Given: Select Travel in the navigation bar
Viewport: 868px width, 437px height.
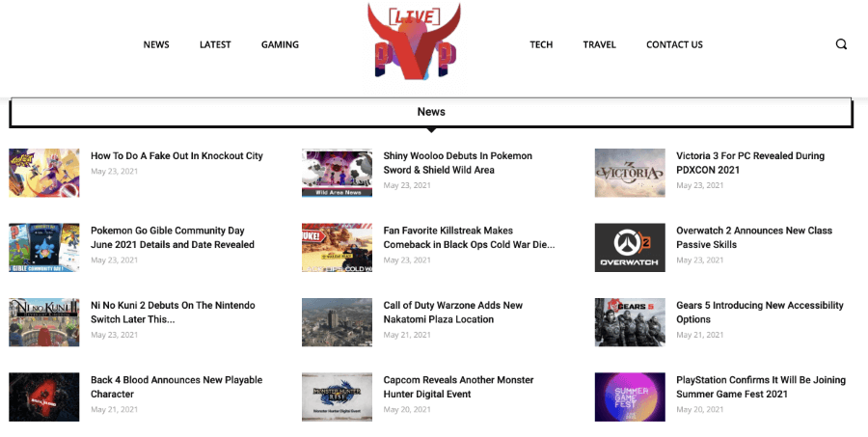Looking at the screenshot, I should pyautogui.click(x=599, y=44).
